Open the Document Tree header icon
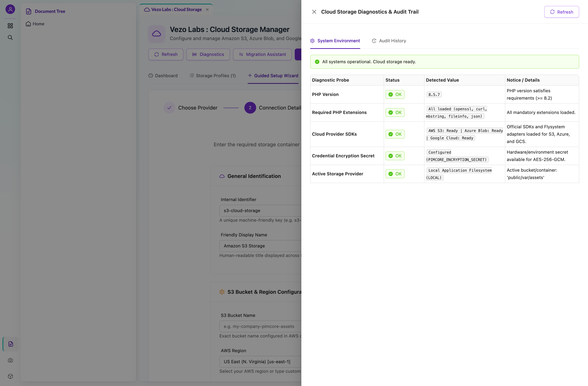The width and height of the screenshot is (588, 386). pos(29,11)
